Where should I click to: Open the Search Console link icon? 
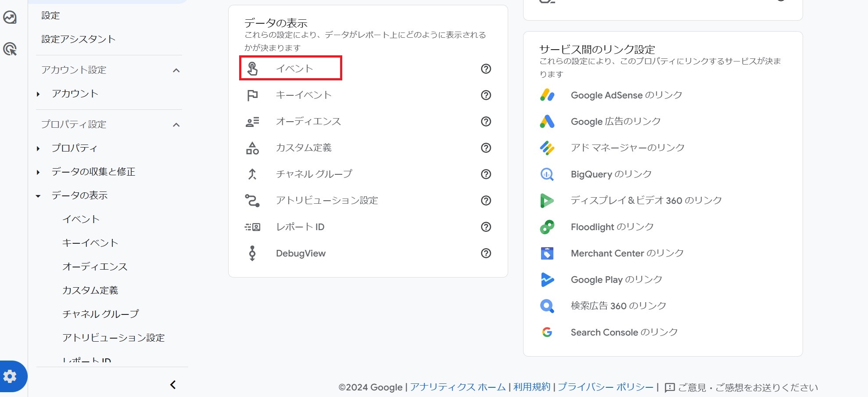pos(547,332)
